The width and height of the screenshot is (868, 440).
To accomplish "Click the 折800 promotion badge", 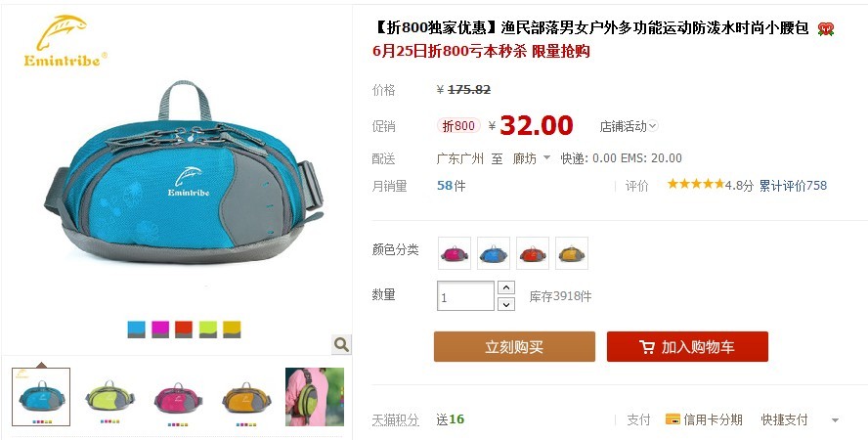I will pyautogui.click(x=458, y=126).
